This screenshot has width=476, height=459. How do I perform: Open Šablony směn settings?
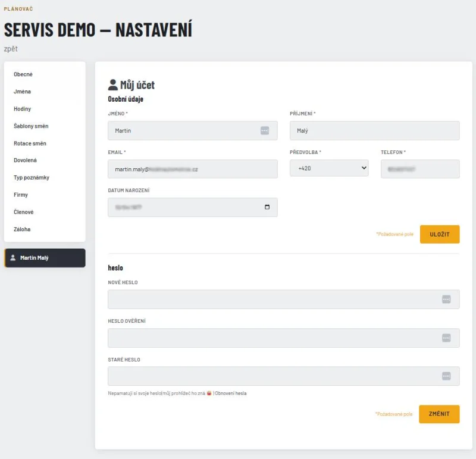pos(31,126)
